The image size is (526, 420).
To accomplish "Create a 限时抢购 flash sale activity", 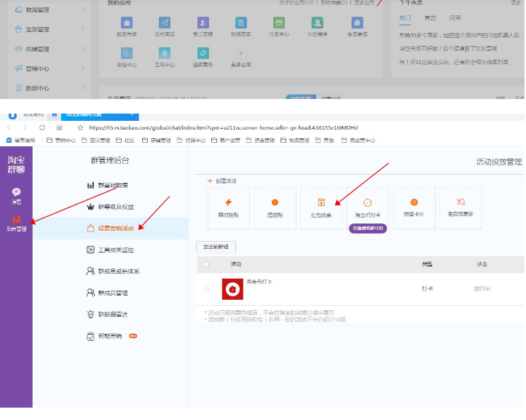I will (228, 207).
